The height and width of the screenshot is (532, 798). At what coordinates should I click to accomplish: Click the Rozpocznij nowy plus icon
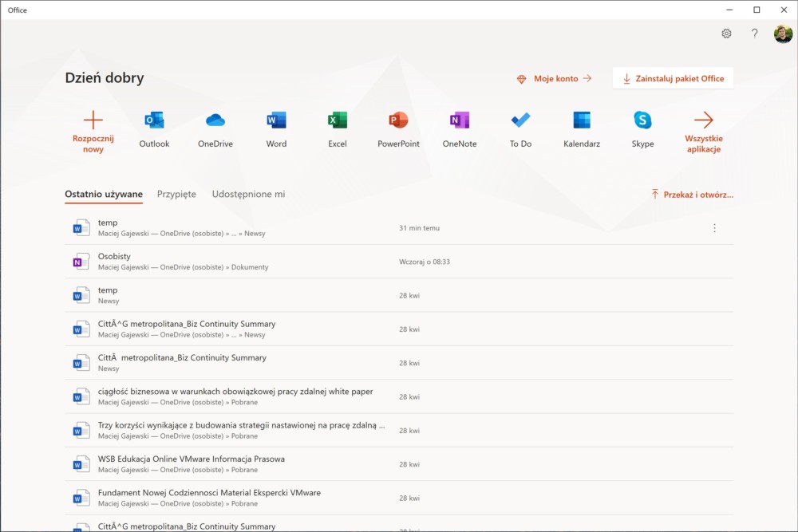click(x=93, y=120)
